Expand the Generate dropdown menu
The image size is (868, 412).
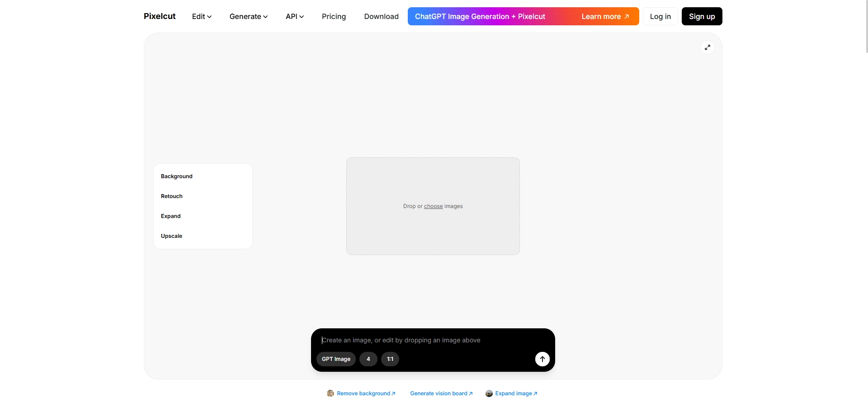(248, 16)
